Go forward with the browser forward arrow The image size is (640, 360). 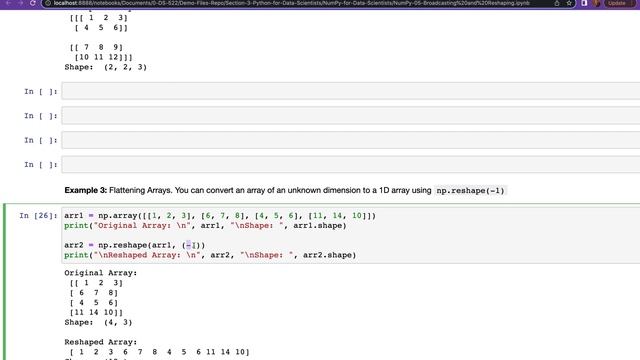coord(20,3)
